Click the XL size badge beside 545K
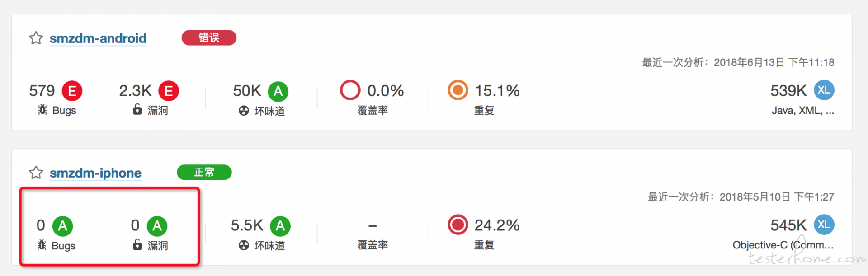Viewport: 868px width, 276px height. coord(824,225)
